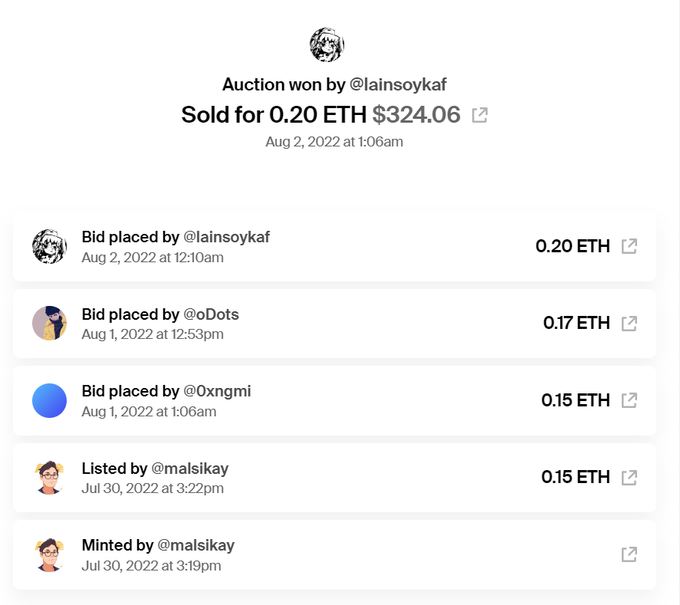The image size is (680, 605).
Task: Open @malsikay link in the Minted by row
Action: click(x=197, y=545)
